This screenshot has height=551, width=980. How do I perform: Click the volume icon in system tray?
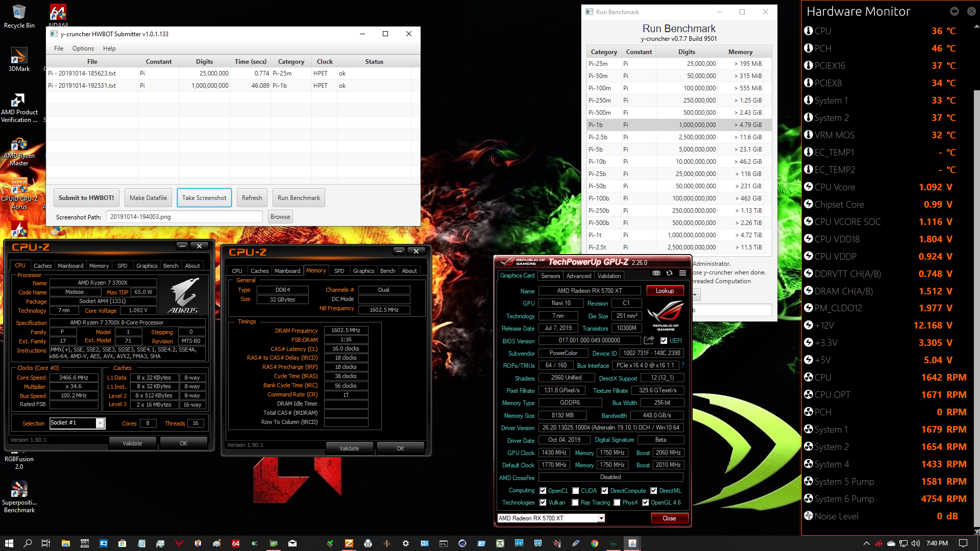916,543
